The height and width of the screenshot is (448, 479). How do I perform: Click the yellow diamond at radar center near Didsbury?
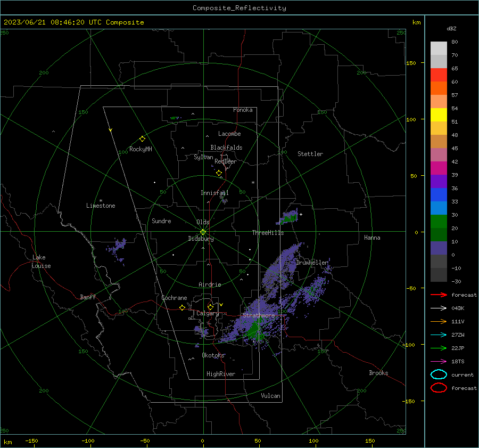[203, 232]
